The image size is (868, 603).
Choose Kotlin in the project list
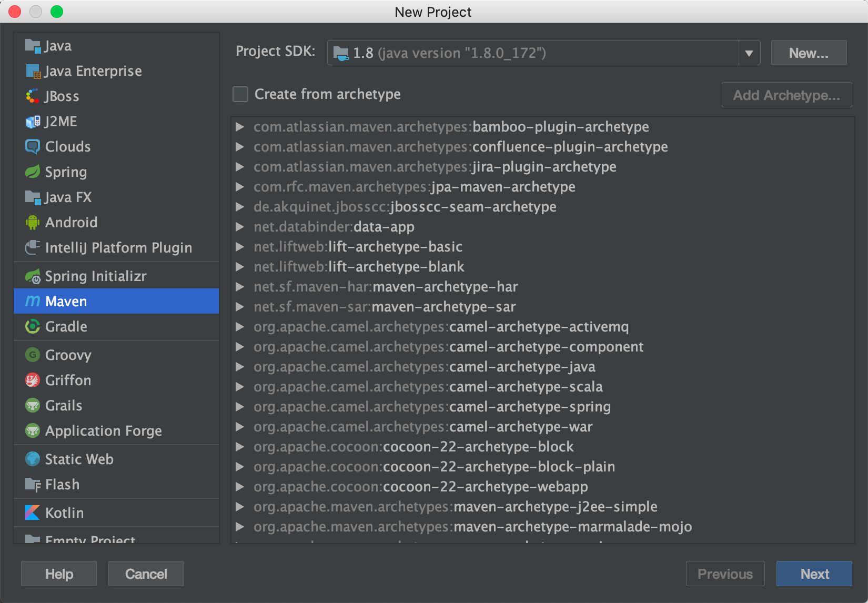(x=116, y=513)
